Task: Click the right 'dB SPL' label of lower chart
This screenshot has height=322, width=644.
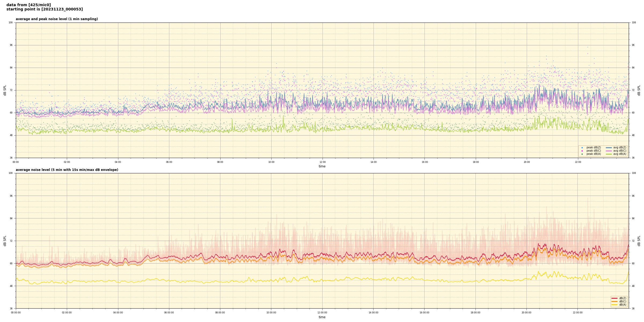Action: pos(639,241)
